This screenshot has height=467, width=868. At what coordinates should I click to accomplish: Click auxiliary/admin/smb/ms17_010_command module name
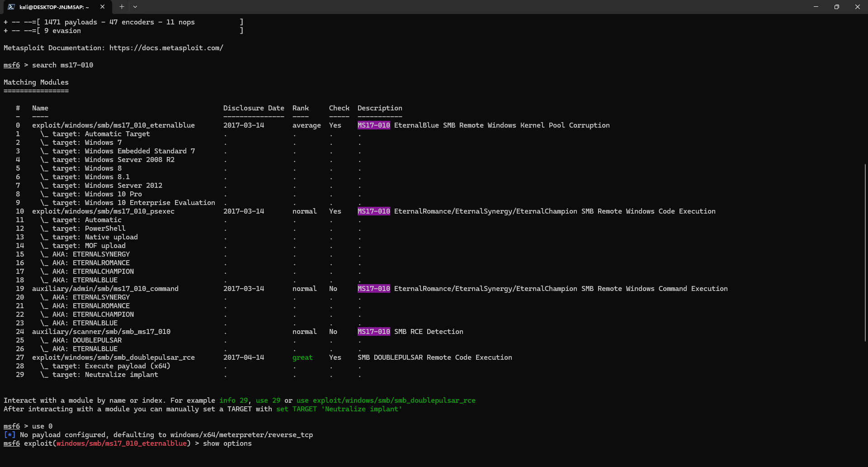click(105, 289)
